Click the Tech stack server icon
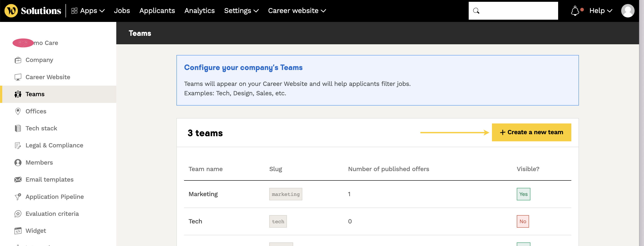 click(18, 129)
